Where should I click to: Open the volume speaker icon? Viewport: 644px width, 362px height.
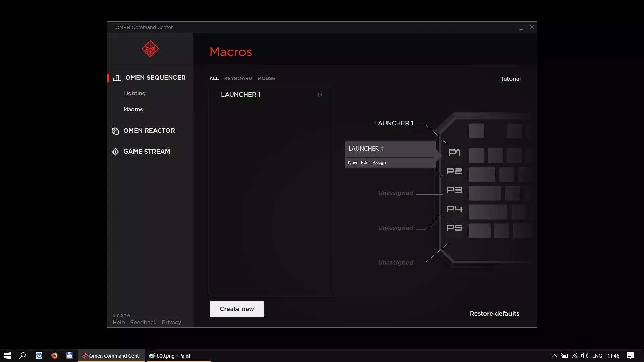tap(585, 356)
